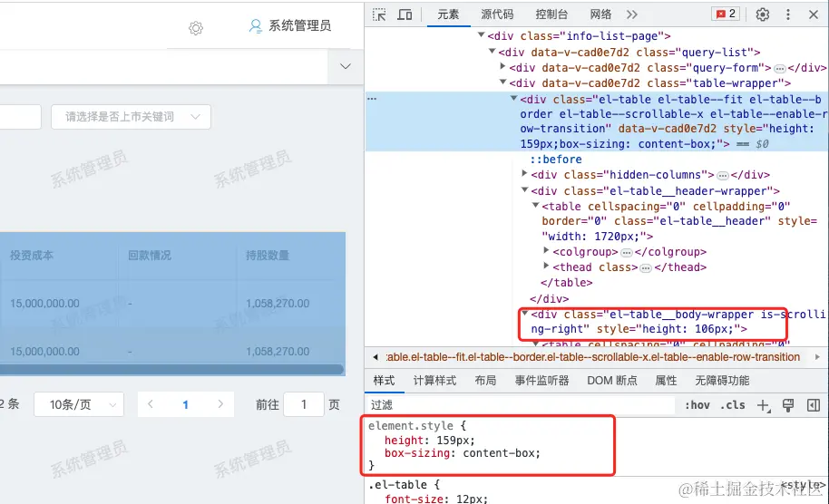
Task: Open the 事件监听器 pane tab
Action: coord(541,381)
